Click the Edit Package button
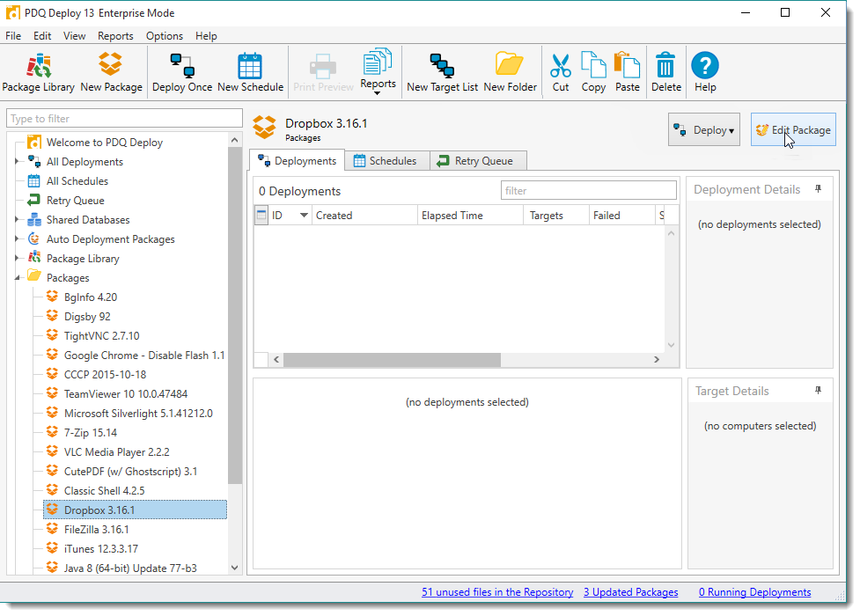This screenshot has width=860, height=616. (x=793, y=130)
